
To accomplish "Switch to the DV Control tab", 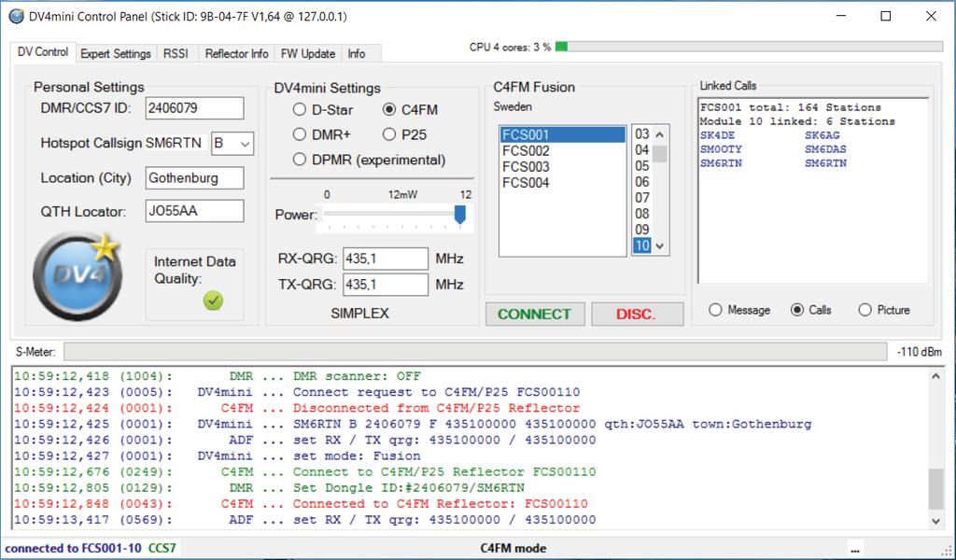I will click(x=43, y=51).
